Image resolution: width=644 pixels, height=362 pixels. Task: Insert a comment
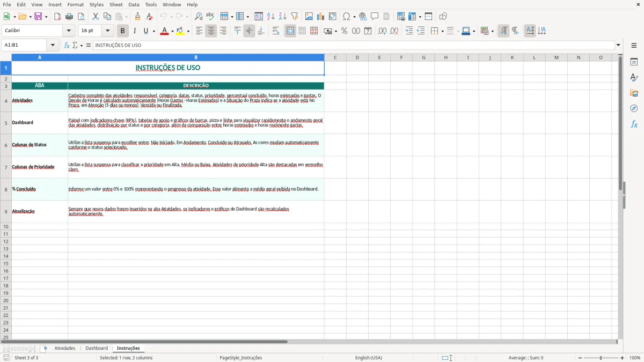pyautogui.click(x=375, y=17)
